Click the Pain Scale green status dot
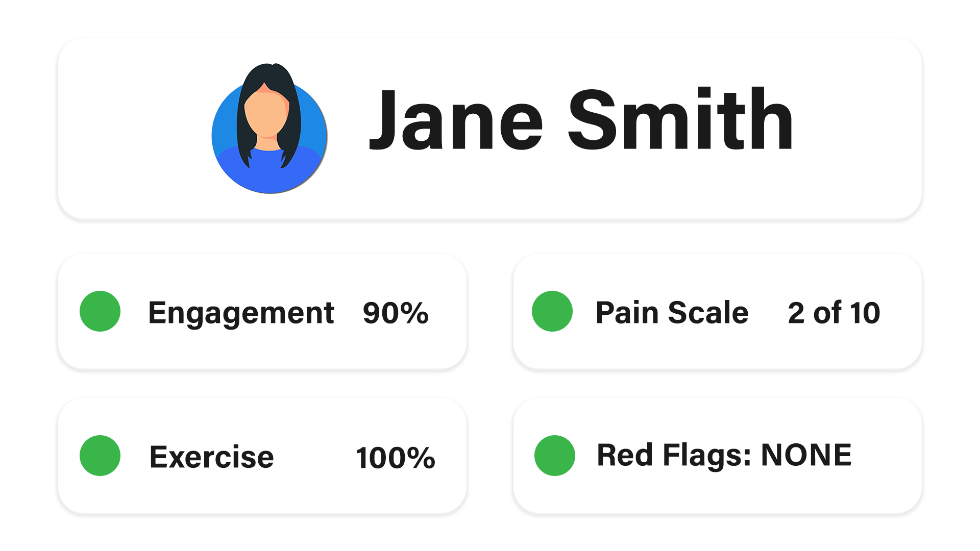 click(x=552, y=311)
